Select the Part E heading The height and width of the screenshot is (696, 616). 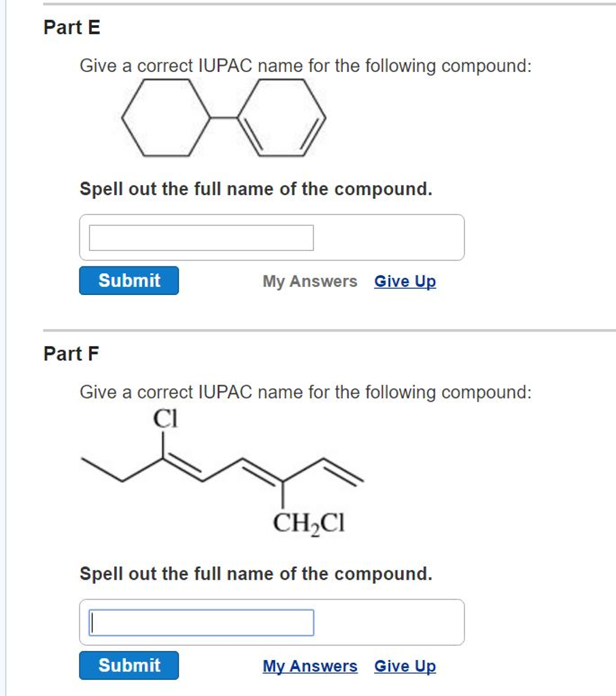[x=71, y=28]
